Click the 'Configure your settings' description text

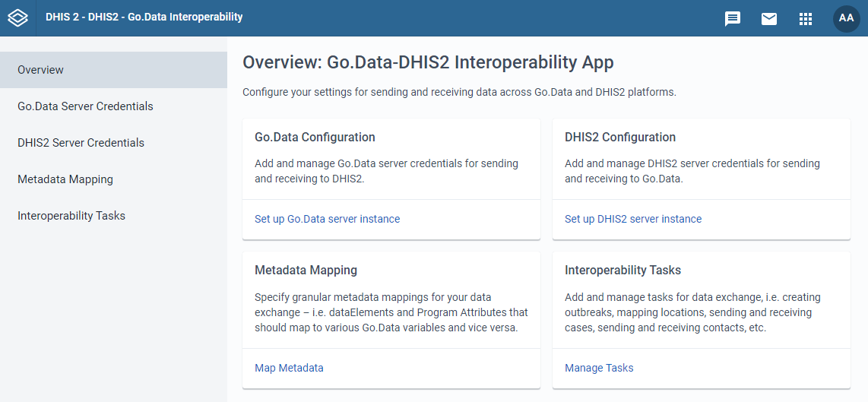(x=460, y=93)
